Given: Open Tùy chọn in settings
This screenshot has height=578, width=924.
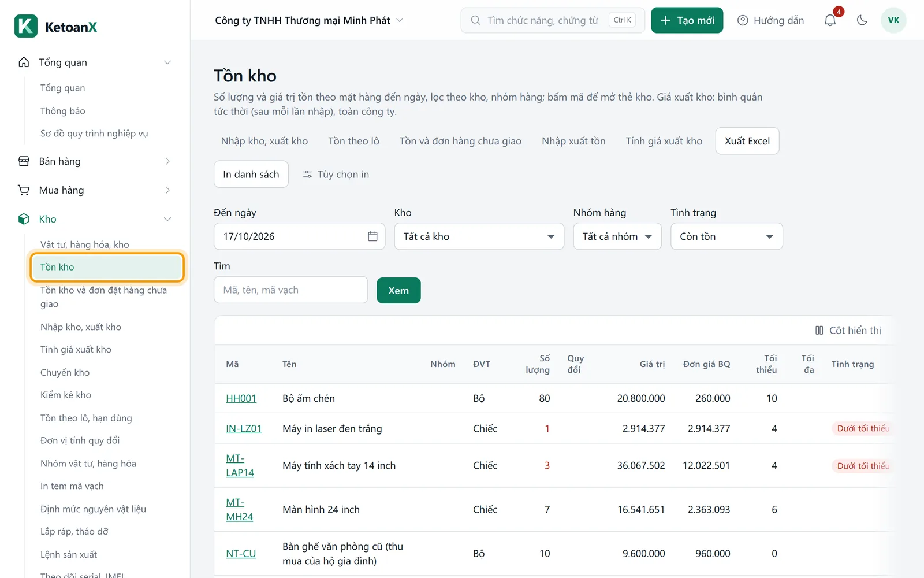Looking at the screenshot, I should (336, 174).
